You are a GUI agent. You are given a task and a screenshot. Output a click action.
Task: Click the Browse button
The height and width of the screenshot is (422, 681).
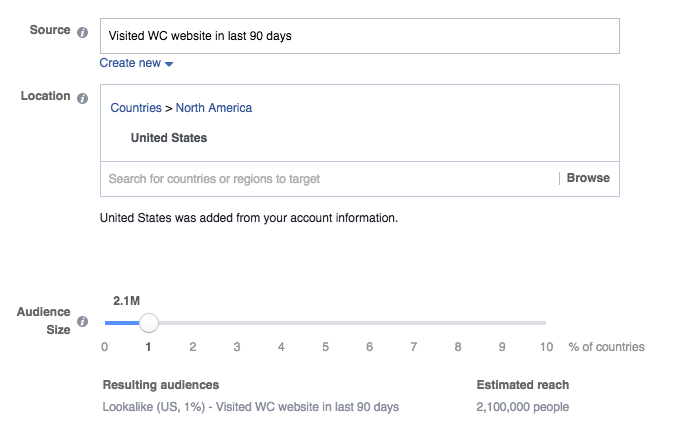click(x=588, y=178)
